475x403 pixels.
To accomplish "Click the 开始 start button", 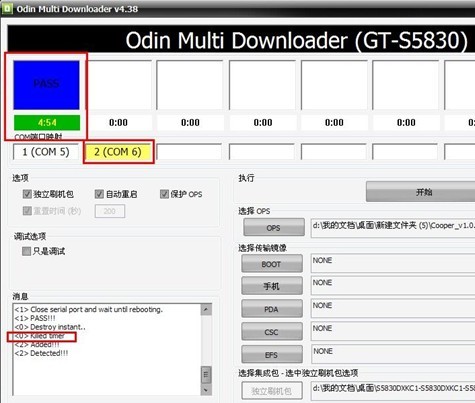I will coord(421,192).
